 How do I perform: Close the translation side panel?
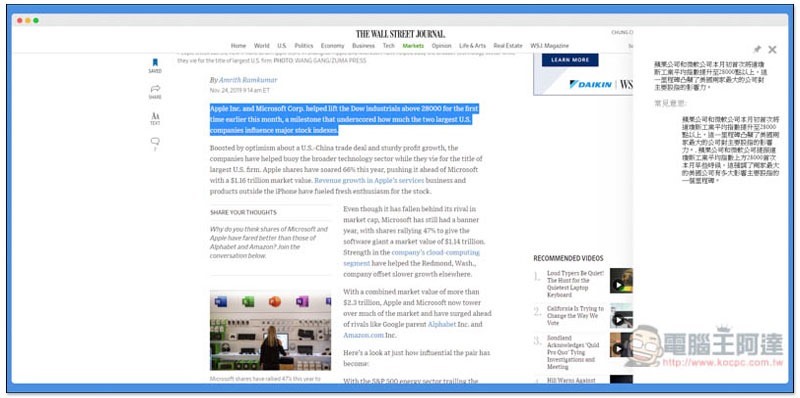(772, 49)
